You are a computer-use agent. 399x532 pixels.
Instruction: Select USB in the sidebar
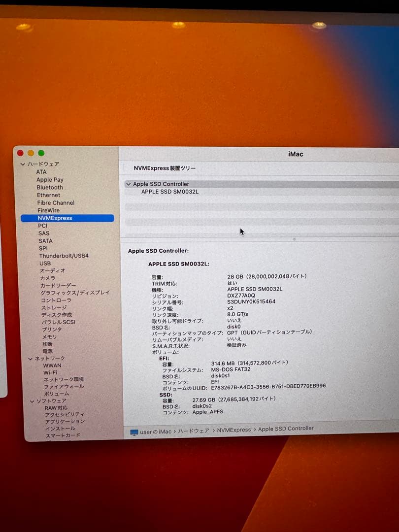point(45,263)
